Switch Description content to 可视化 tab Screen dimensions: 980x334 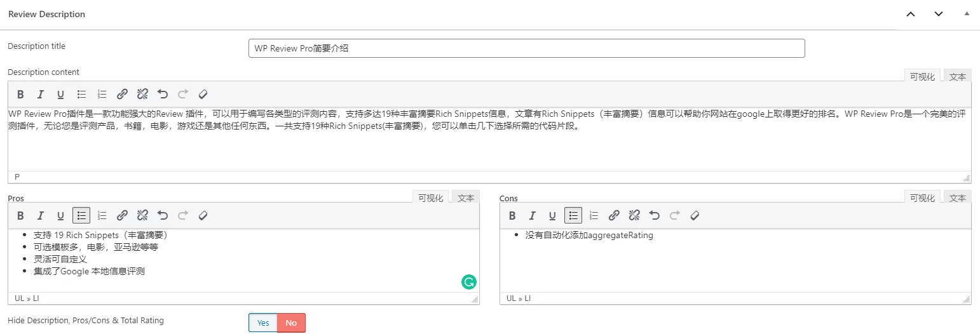click(x=922, y=76)
